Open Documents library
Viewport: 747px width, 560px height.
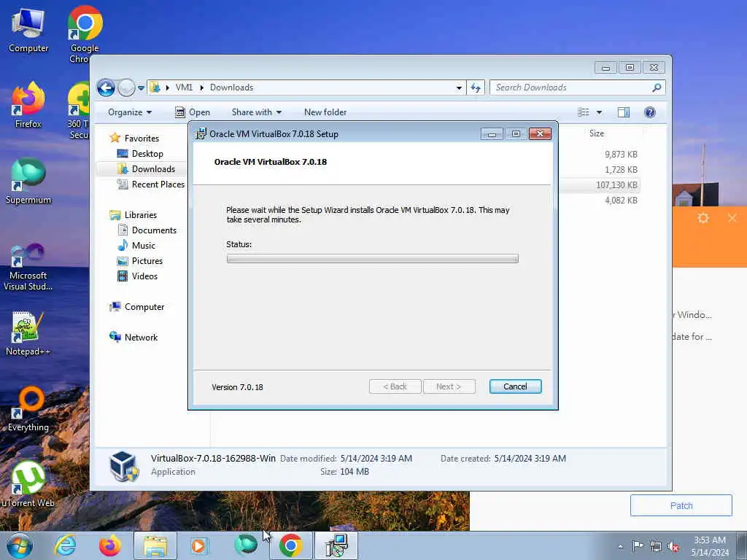pyautogui.click(x=154, y=230)
